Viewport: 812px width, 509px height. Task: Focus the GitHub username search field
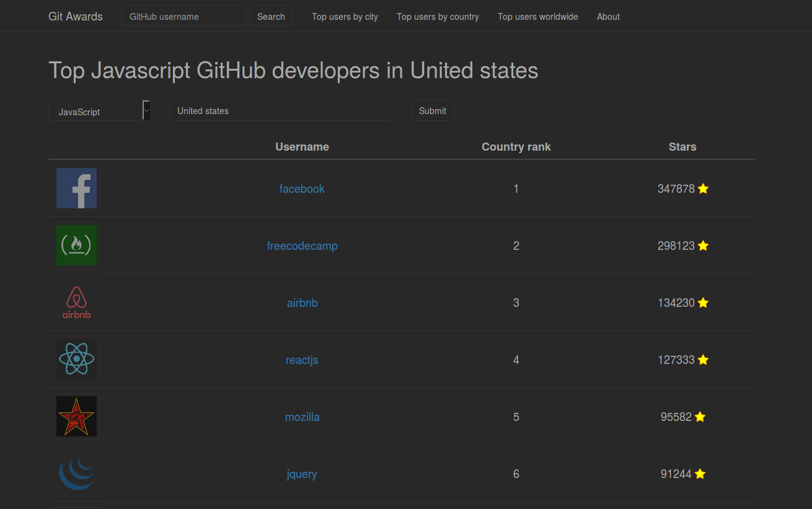click(184, 16)
